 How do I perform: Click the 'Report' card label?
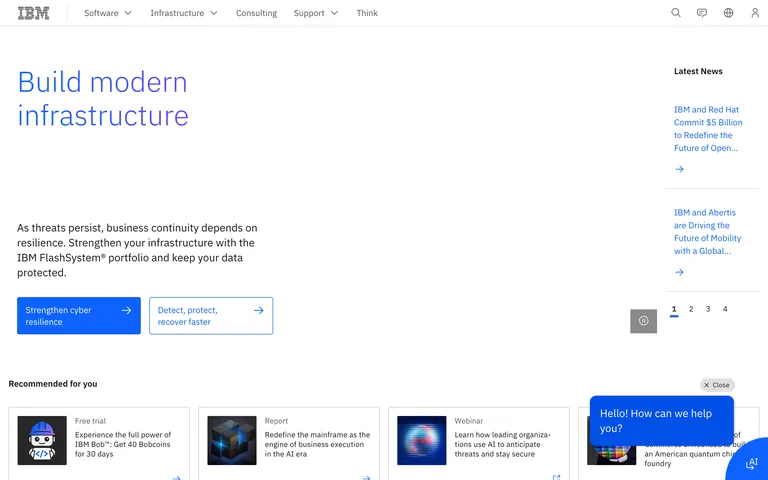click(x=276, y=421)
